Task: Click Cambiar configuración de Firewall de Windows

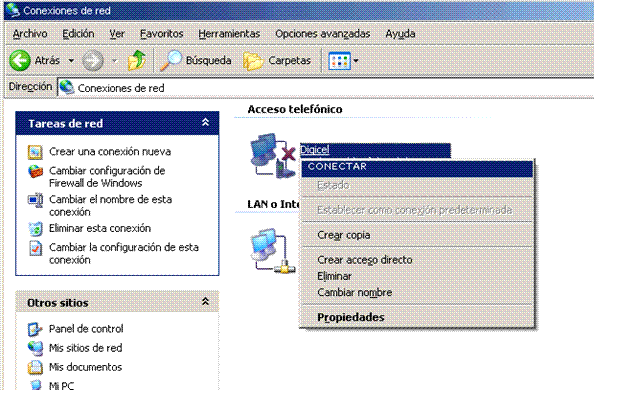Action: pos(107,177)
